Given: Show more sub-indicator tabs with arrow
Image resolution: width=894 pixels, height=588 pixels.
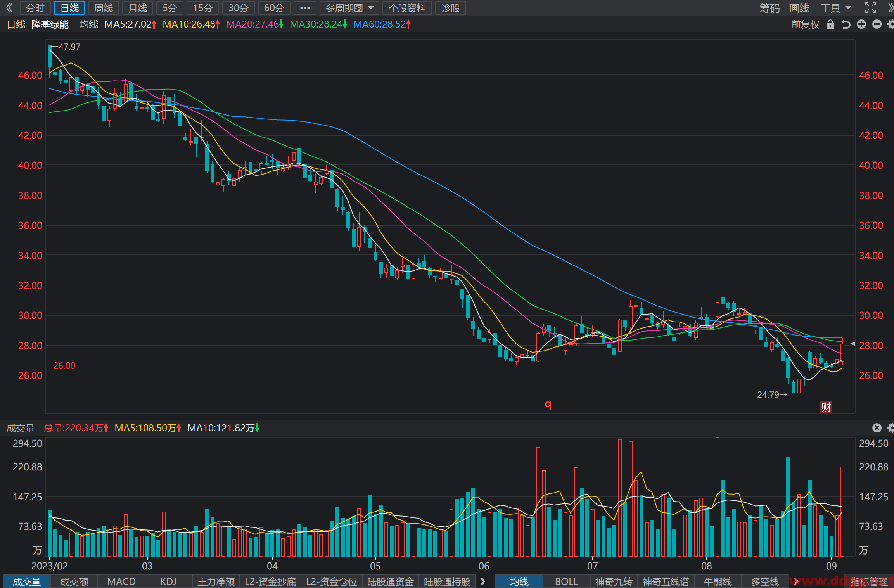Looking at the screenshot, I should (x=483, y=581).
